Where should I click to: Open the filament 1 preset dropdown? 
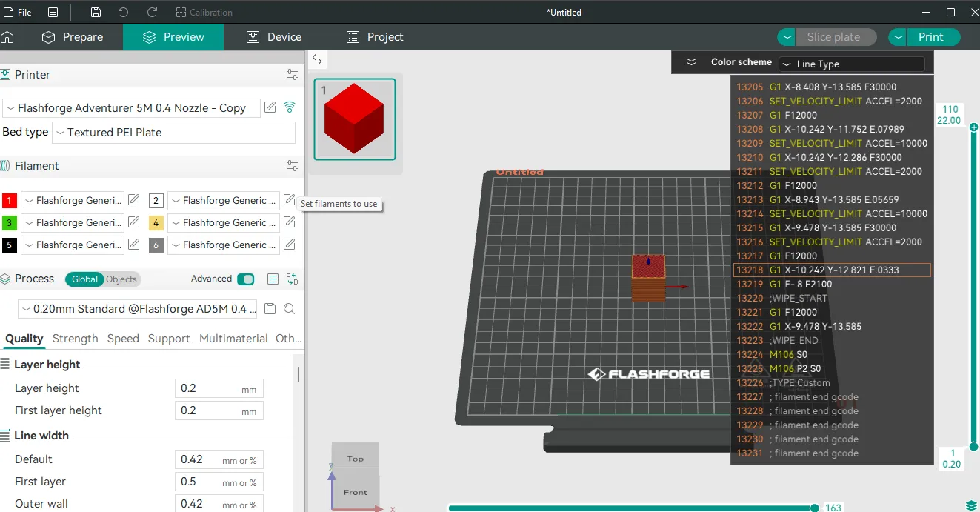[73, 201]
